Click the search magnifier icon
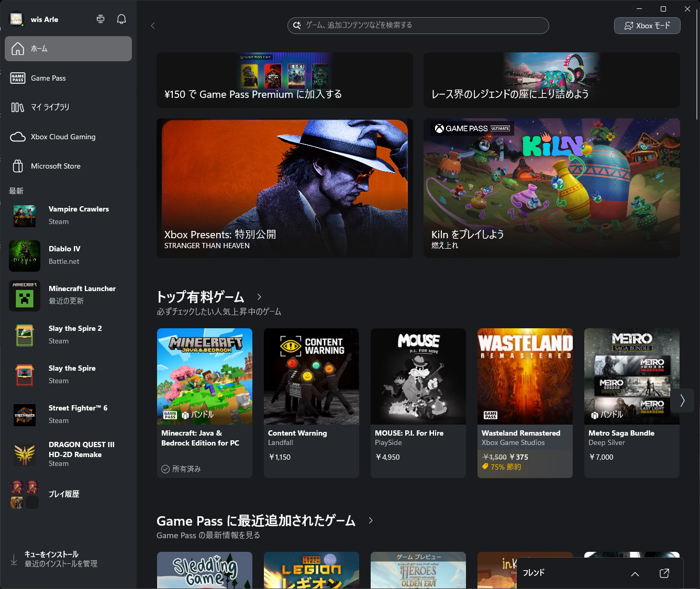Screen dimensions: 700x589 click(x=297, y=25)
